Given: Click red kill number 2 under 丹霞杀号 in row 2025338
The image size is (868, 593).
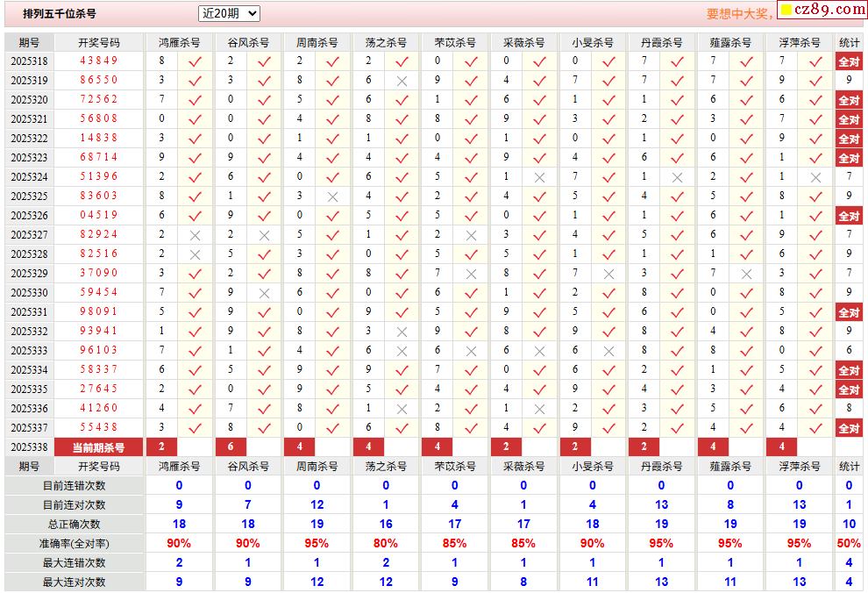Looking at the screenshot, I should 644,447.
